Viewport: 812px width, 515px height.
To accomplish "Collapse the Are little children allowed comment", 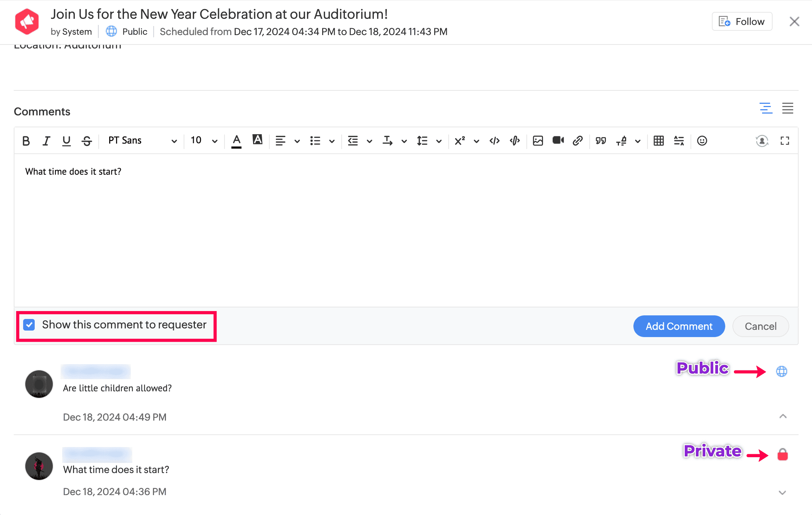I will (782, 416).
